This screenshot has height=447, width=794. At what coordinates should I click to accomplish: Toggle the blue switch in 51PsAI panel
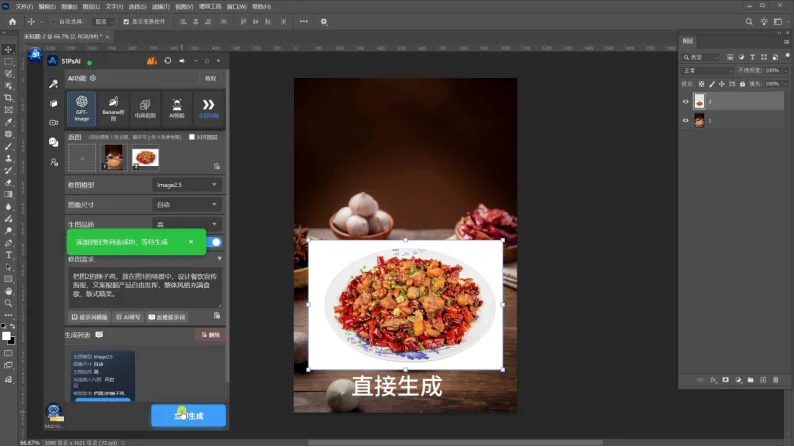coord(214,242)
